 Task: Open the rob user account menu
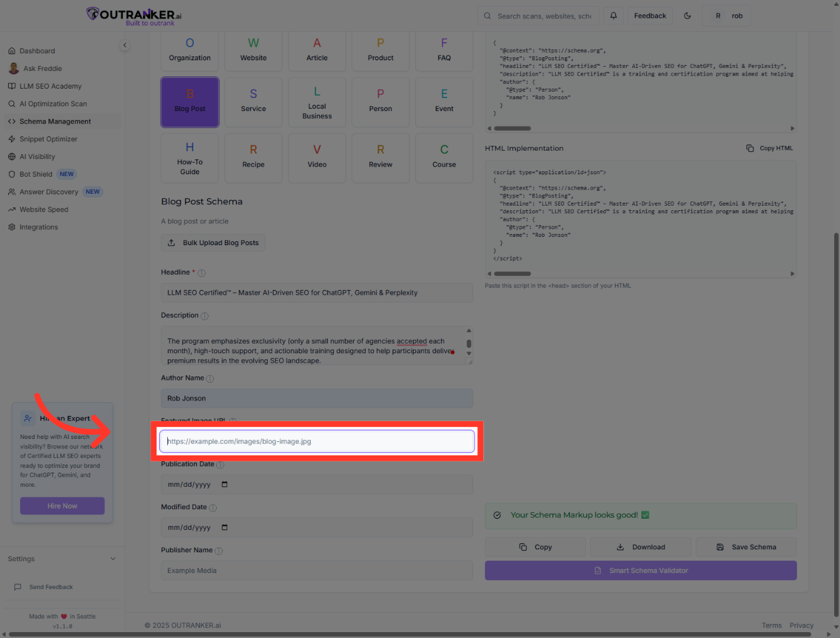727,16
